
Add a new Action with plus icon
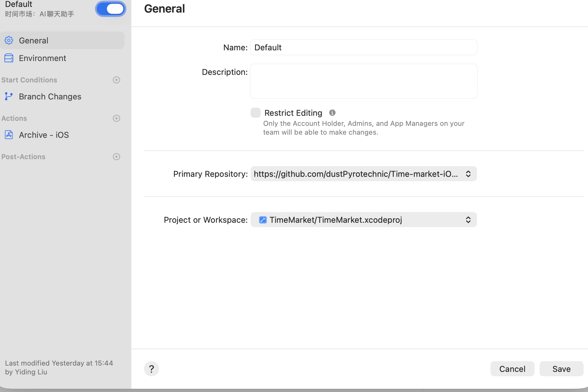click(116, 118)
